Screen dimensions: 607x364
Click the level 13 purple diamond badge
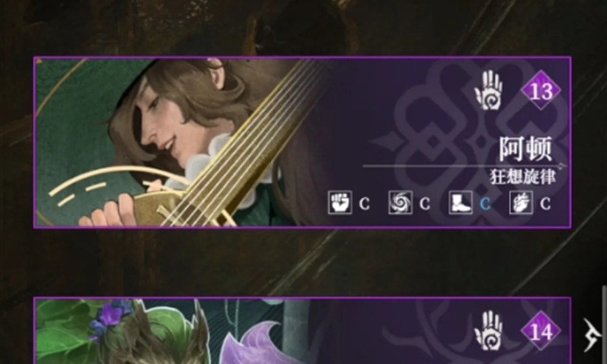[541, 90]
